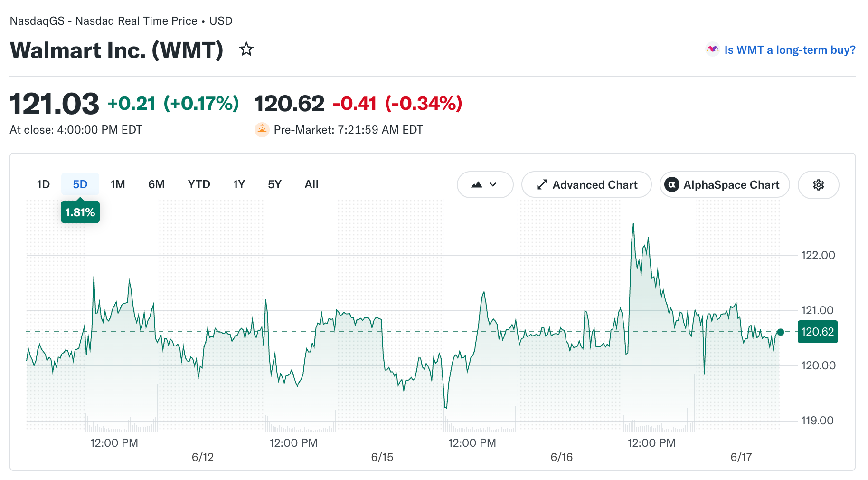Select the 5D time range
The width and height of the screenshot is (868, 480).
pyautogui.click(x=80, y=184)
